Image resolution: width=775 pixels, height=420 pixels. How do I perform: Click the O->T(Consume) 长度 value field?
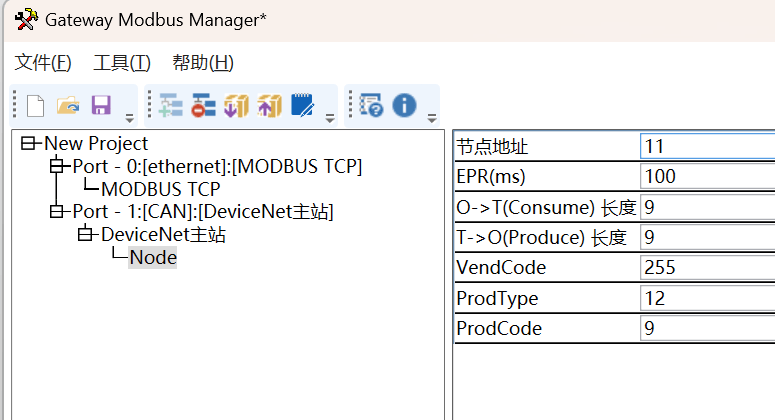(707, 207)
